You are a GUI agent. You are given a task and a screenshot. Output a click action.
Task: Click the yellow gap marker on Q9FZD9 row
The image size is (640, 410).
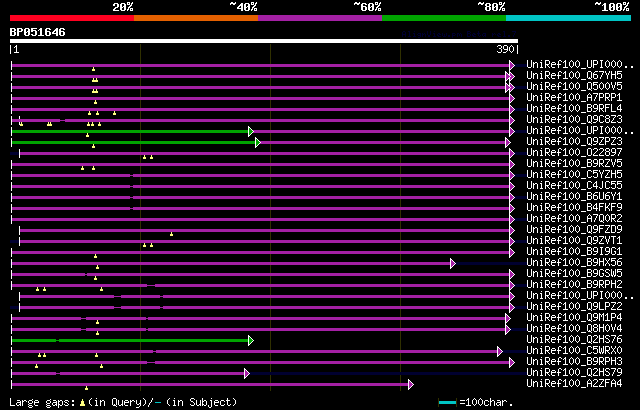pos(171,234)
